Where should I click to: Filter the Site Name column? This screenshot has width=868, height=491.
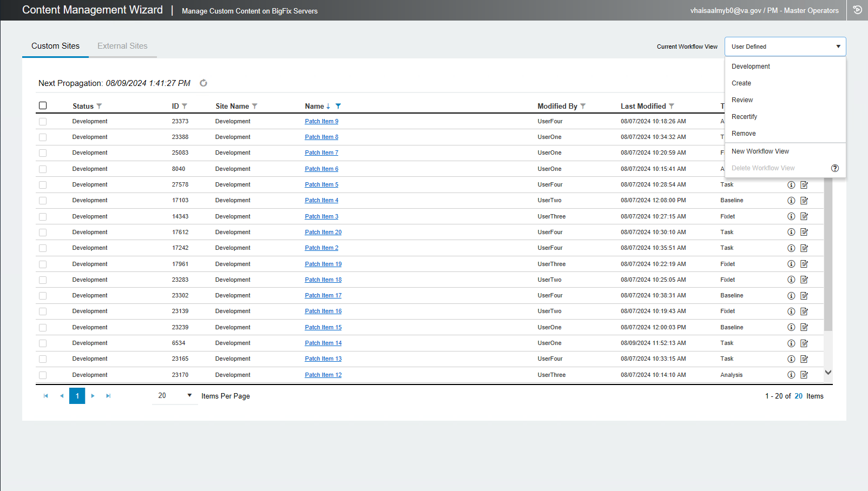(255, 107)
